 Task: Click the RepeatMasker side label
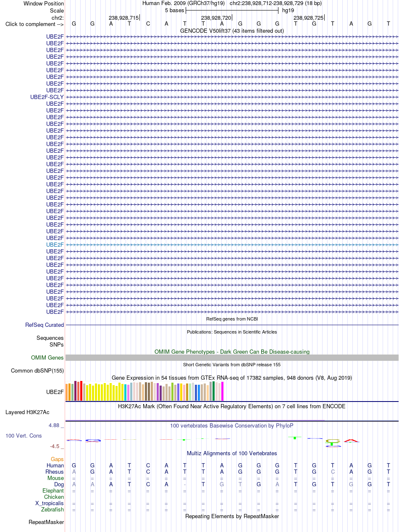(46, 522)
